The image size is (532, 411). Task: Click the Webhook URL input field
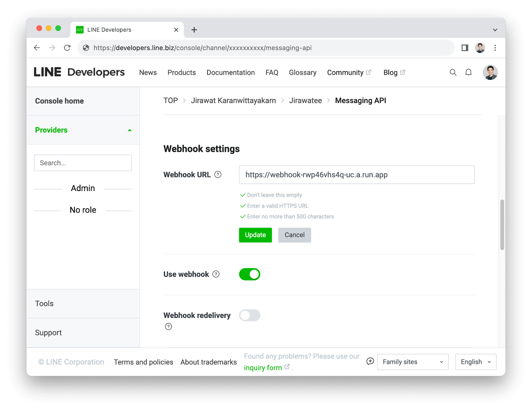[x=357, y=175]
